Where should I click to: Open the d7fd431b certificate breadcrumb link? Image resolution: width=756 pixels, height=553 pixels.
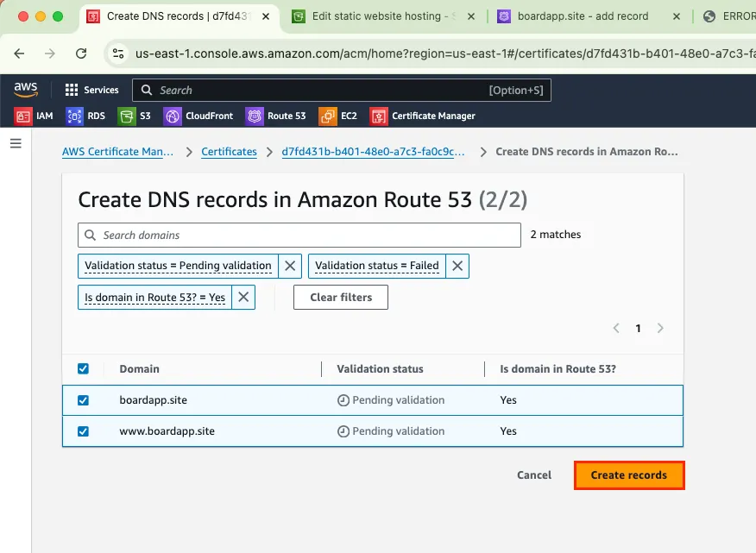373,152
